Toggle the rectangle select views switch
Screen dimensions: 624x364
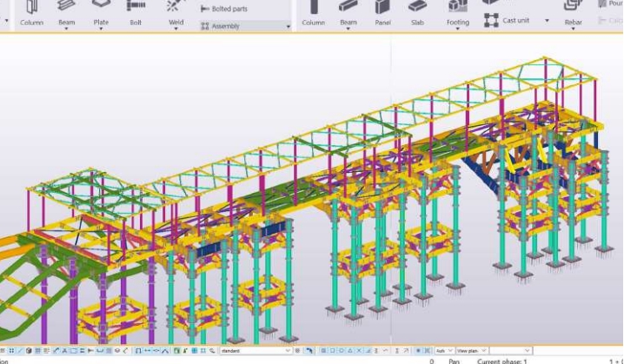[x=73, y=351]
